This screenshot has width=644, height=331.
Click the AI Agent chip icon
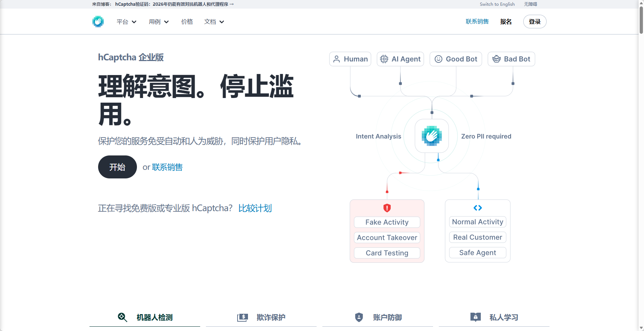384,59
